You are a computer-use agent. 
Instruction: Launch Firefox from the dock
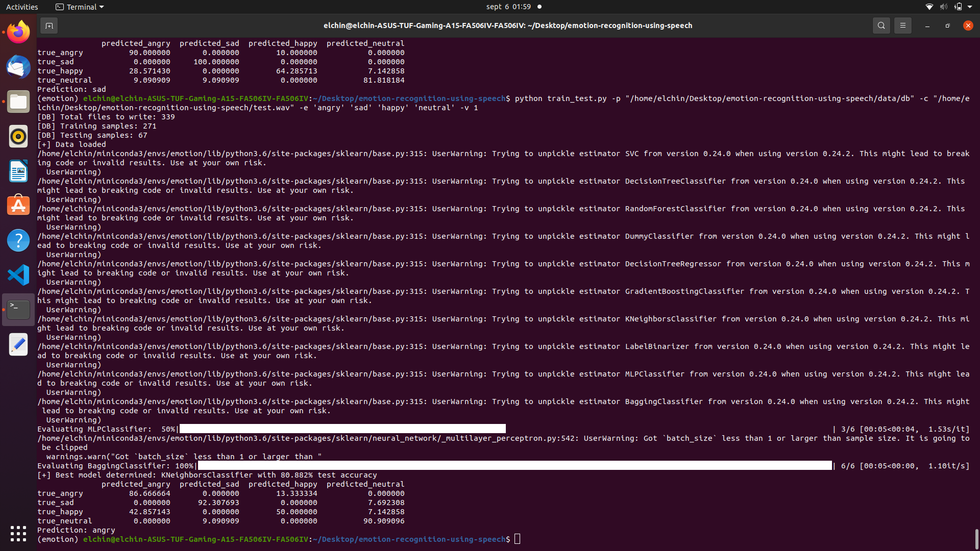(x=18, y=32)
